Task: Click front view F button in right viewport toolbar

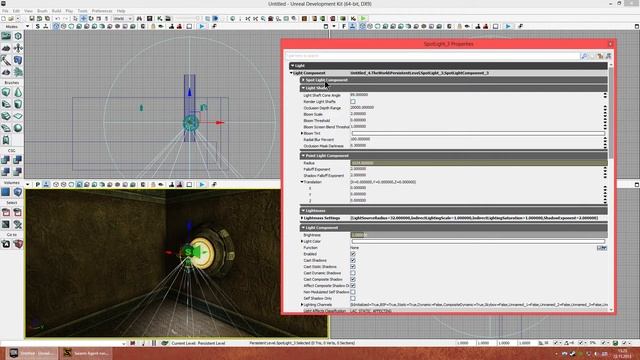Action: pos(344,26)
